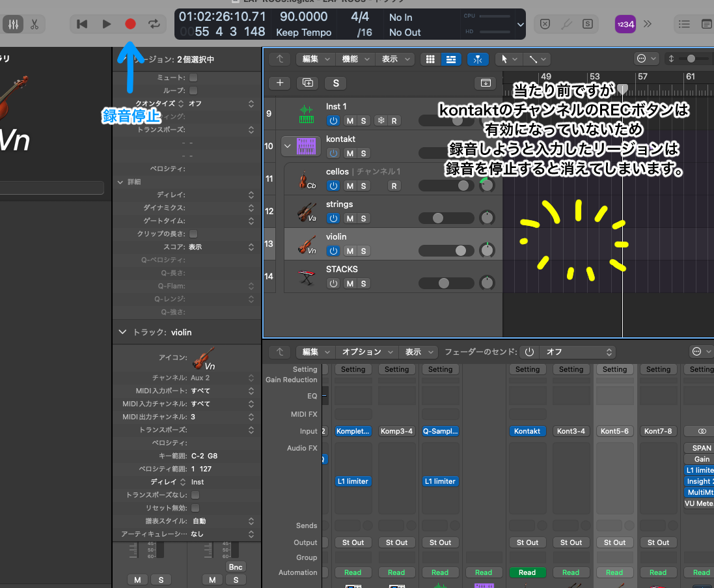Open the Mixer using the faders icon
This screenshot has height=588, width=714.
coord(13,24)
